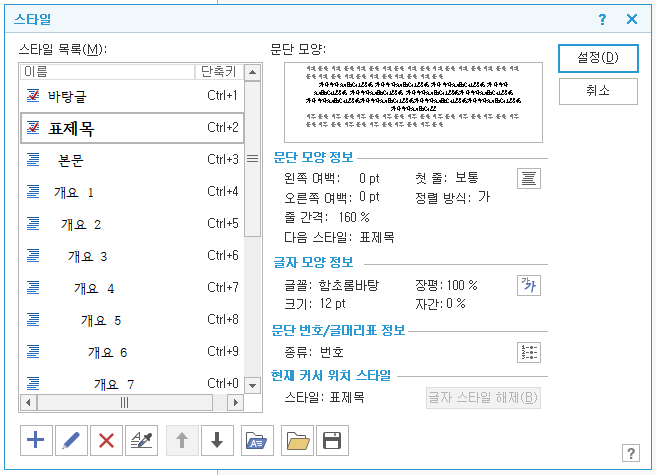Screen dimensions: 656x475
Task: Click the paragraph icon beside 개요 7
Action: click(x=33, y=383)
